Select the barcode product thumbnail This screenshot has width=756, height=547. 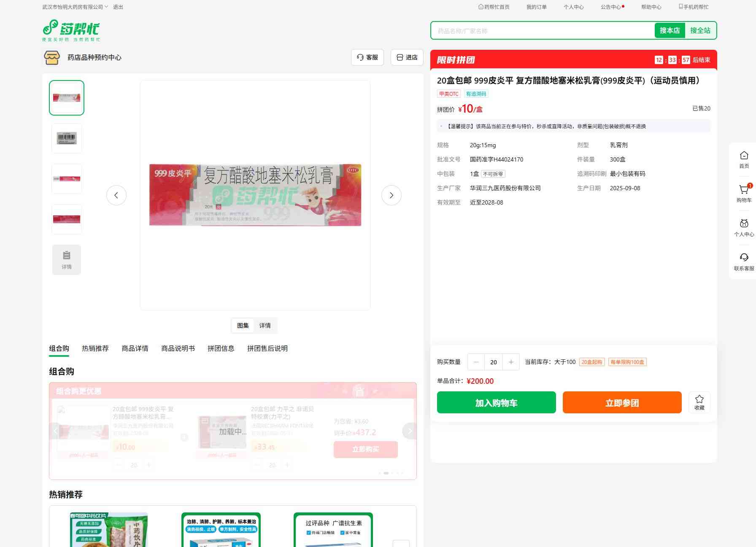67,138
